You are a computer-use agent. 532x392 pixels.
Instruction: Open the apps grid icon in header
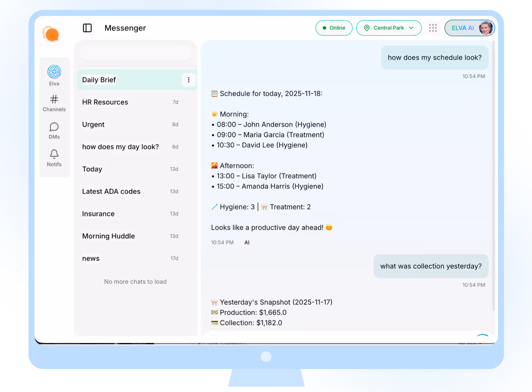coord(433,27)
